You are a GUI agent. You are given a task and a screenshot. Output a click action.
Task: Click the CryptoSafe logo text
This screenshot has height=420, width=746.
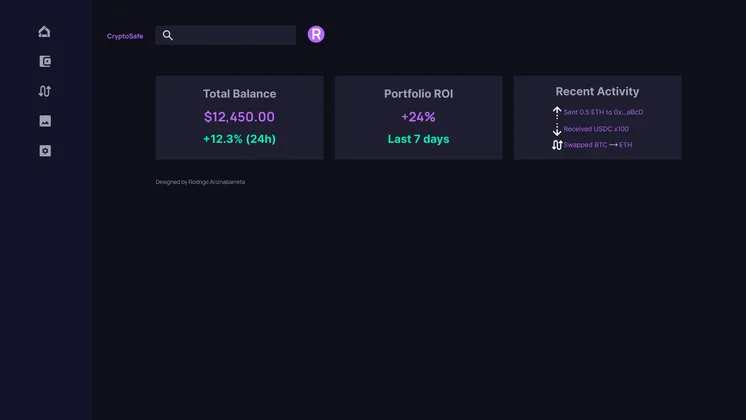(x=125, y=36)
